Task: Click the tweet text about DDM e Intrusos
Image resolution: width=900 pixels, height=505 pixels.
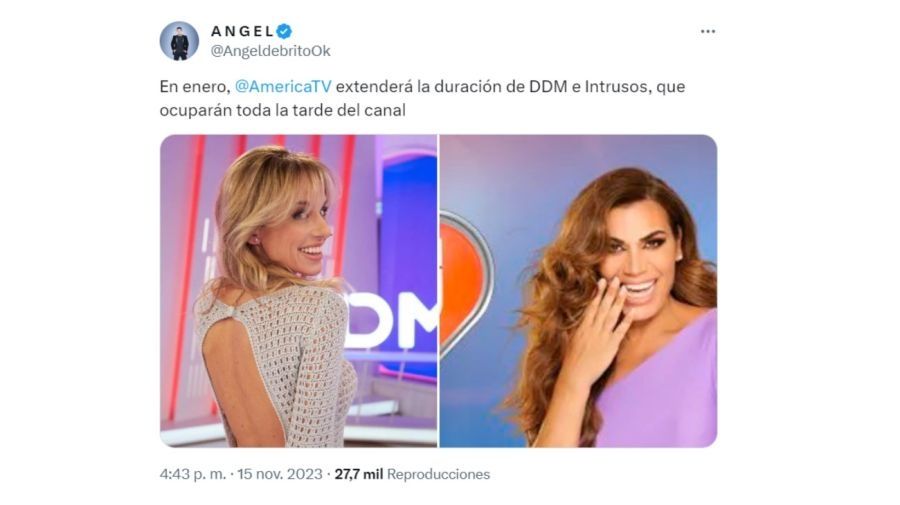Action: (x=422, y=98)
